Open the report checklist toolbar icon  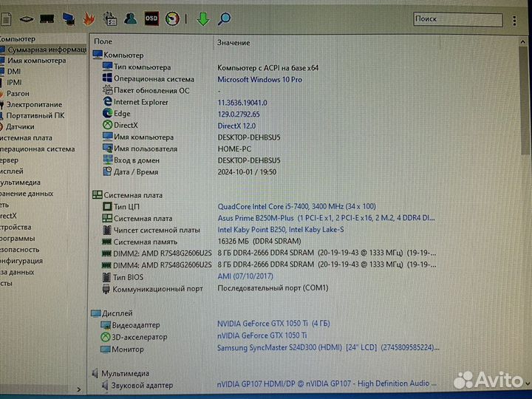[x=110, y=19]
